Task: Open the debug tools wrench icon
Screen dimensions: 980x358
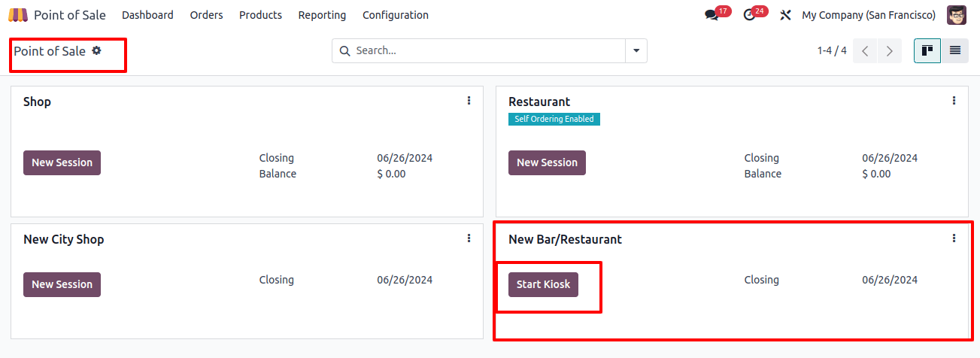Action: coord(786,15)
